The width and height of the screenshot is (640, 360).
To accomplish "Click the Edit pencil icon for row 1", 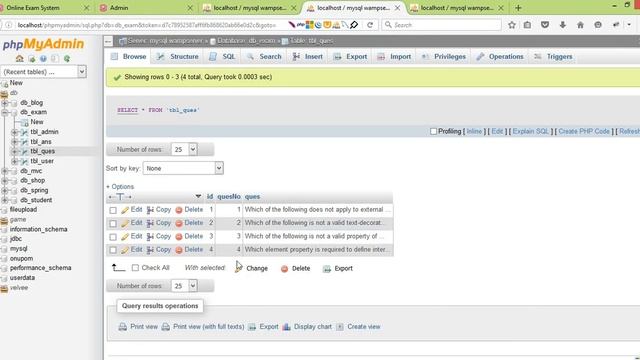I will 125,210.
